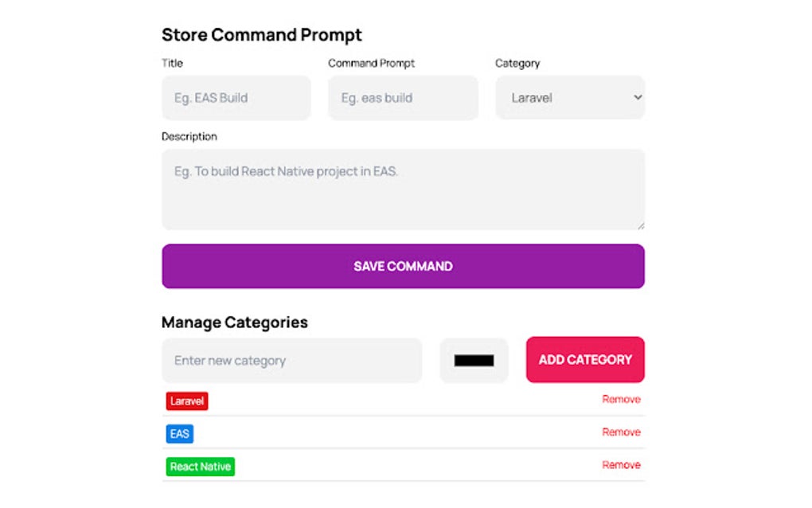Click the Category field label

[x=517, y=63]
